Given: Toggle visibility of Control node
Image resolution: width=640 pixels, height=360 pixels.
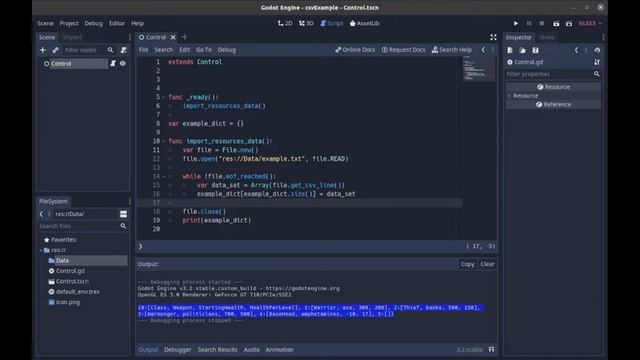Looking at the screenshot, I should 123,64.
